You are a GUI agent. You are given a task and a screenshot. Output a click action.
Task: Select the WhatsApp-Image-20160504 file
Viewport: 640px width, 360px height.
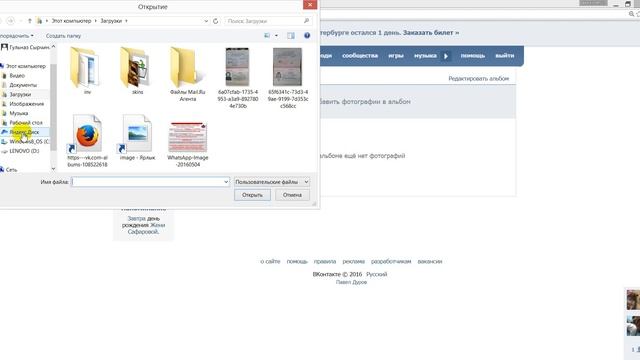click(187, 144)
